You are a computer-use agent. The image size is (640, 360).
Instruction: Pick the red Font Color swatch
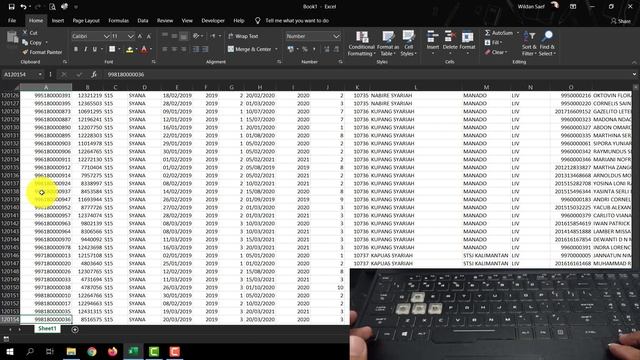[x=144, y=50]
